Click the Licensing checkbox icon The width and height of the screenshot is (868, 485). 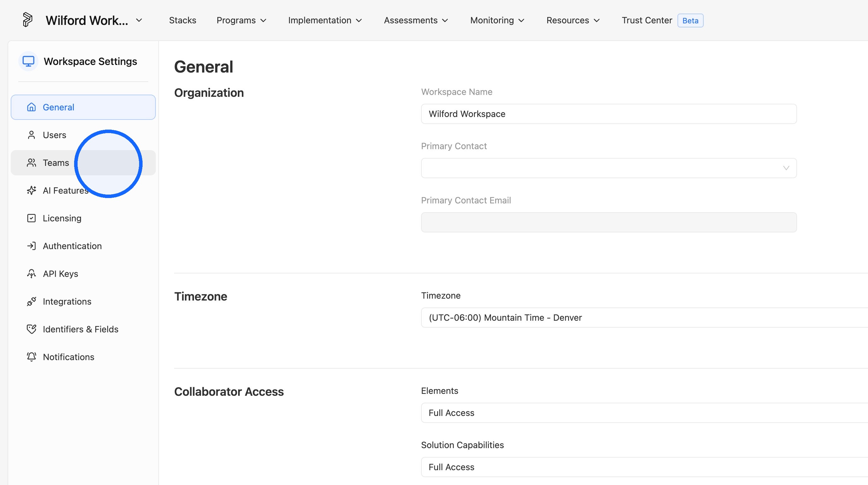pyautogui.click(x=31, y=218)
